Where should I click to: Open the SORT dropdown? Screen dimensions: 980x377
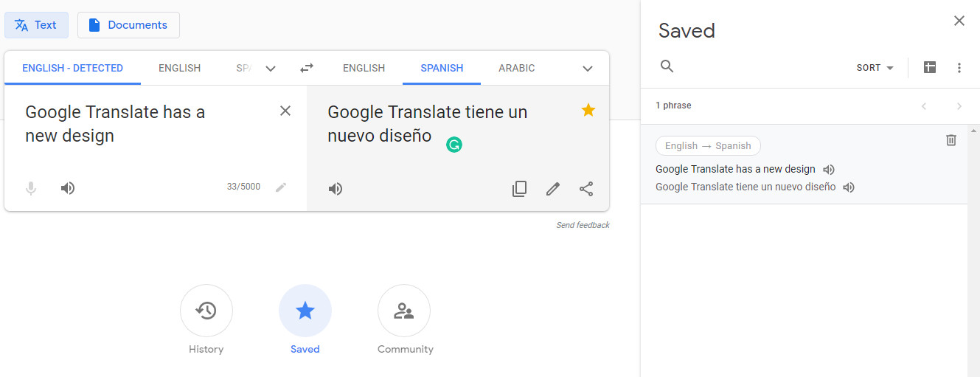pyautogui.click(x=875, y=68)
